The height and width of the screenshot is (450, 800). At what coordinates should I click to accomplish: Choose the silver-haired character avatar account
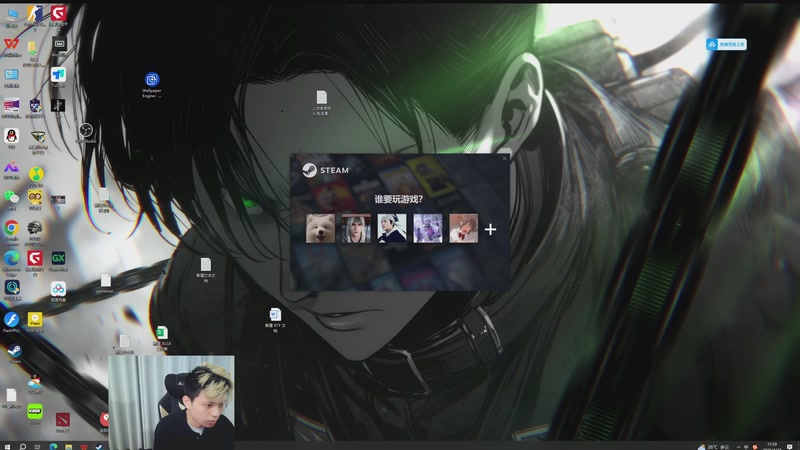356,228
